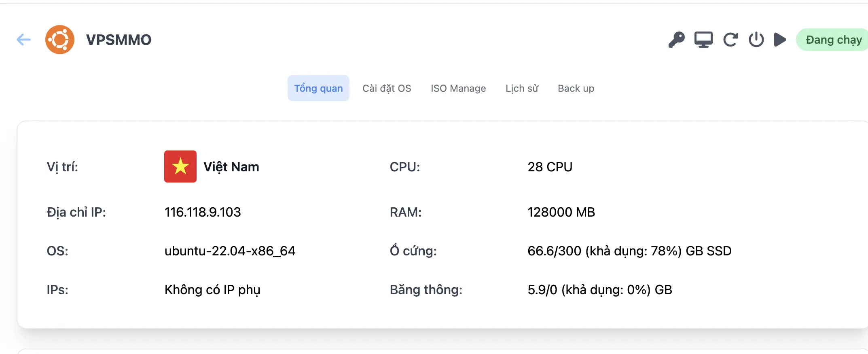Switch to the Cài đặt OS tab
868x354 pixels.
[x=387, y=88]
